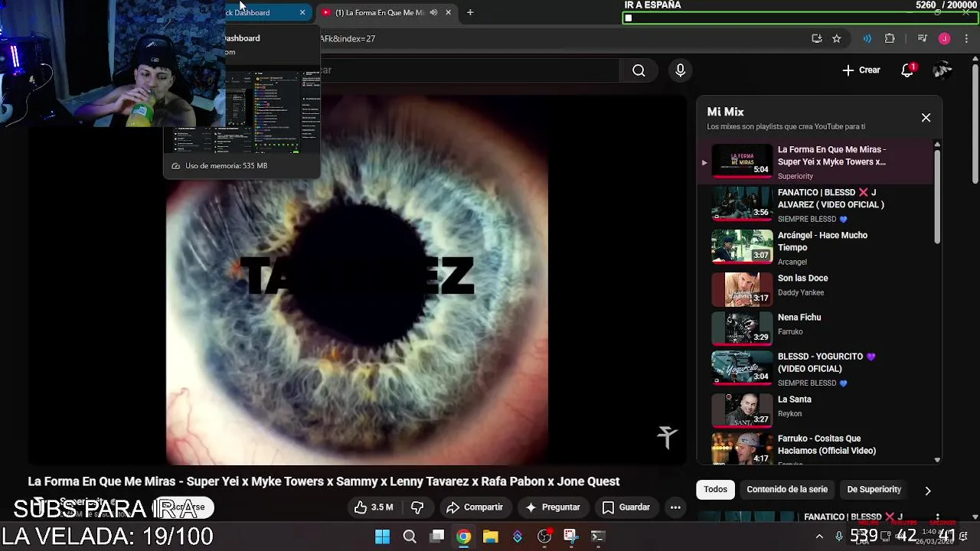
Task: Click the Compartir share button
Action: [475, 507]
